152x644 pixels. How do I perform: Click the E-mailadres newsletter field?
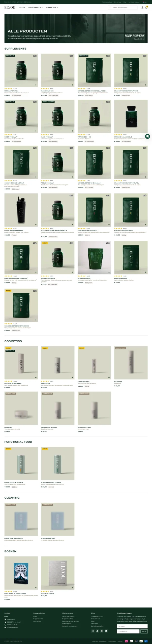[128, 631]
